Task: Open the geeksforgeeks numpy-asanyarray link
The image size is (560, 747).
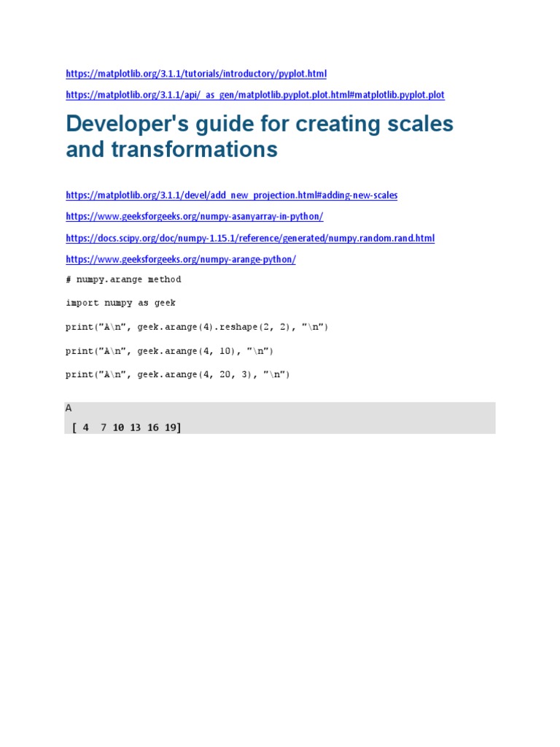Action: pos(194,217)
